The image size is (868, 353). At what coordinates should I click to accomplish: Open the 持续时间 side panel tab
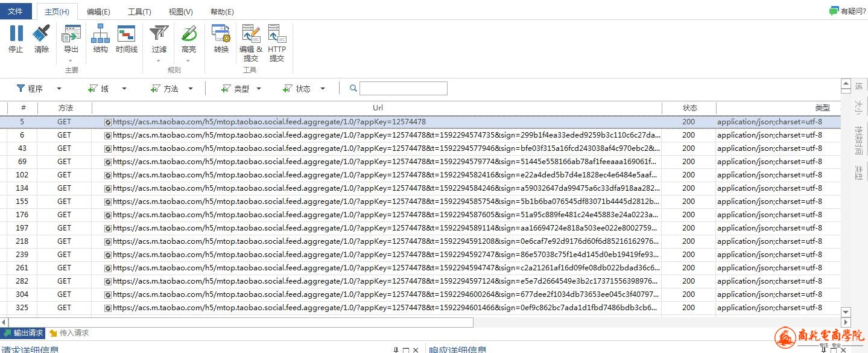pyautogui.click(x=859, y=140)
